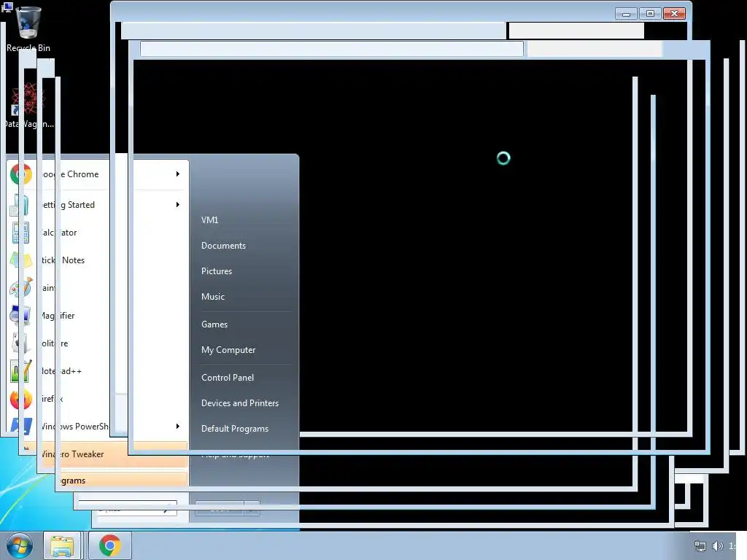The image size is (747, 560).
Task: Open Google Chrome icon in Start menu
Action: [21, 174]
